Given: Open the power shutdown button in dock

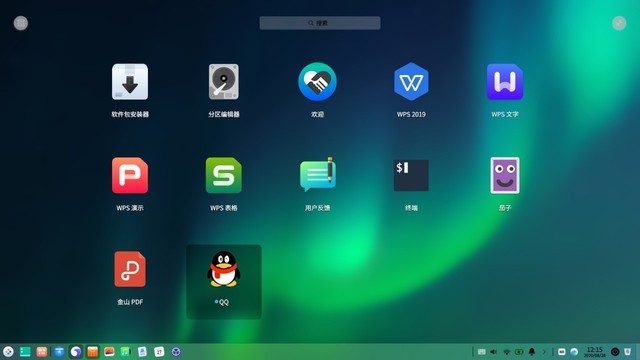Looking at the screenshot, I should tap(615, 351).
